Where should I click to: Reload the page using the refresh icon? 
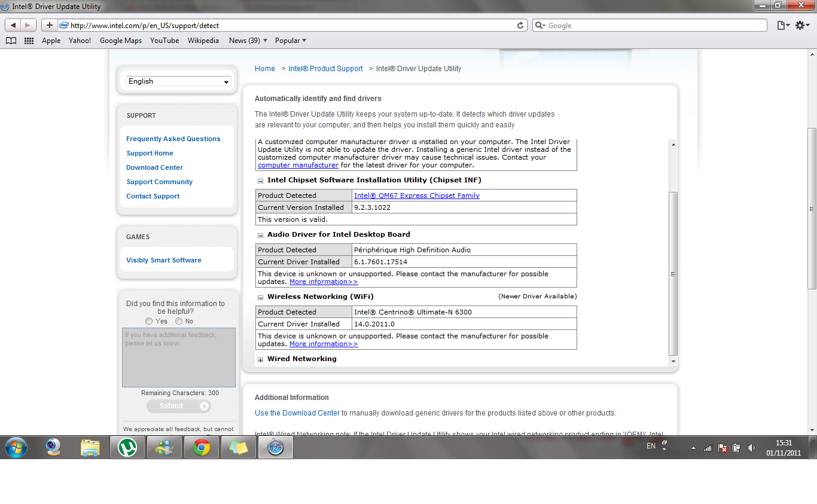click(x=520, y=25)
